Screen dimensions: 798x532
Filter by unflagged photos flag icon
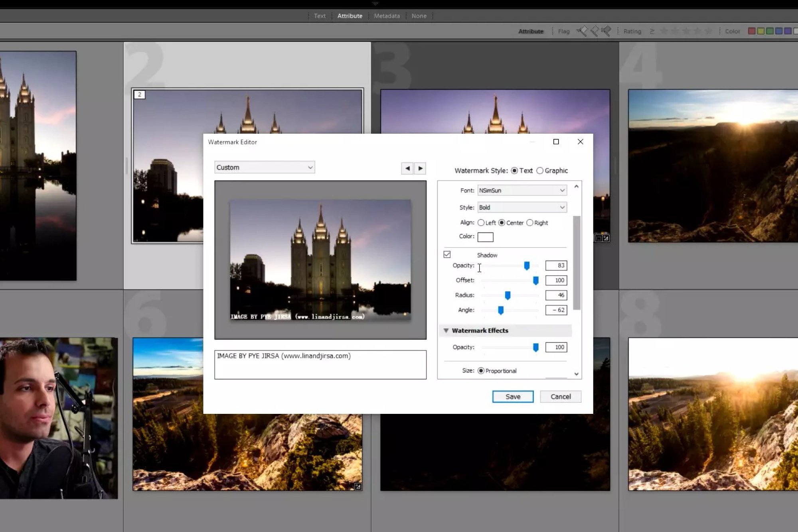594,31
